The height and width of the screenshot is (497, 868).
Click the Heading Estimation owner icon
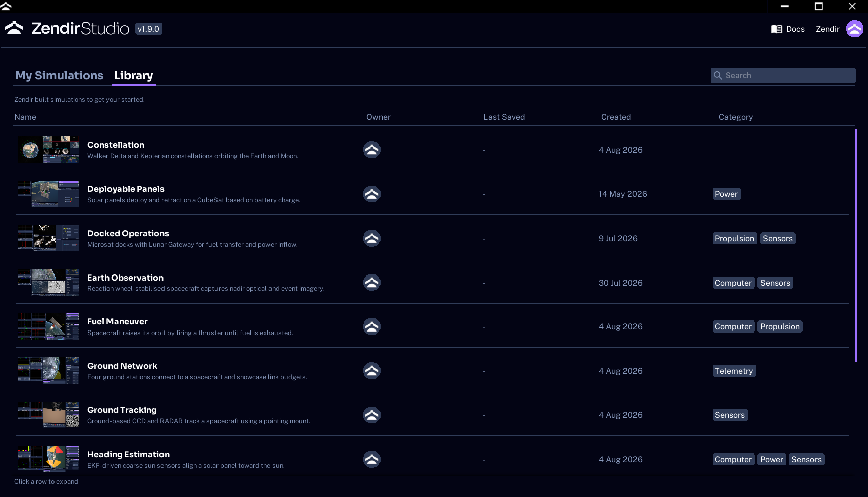372,459
